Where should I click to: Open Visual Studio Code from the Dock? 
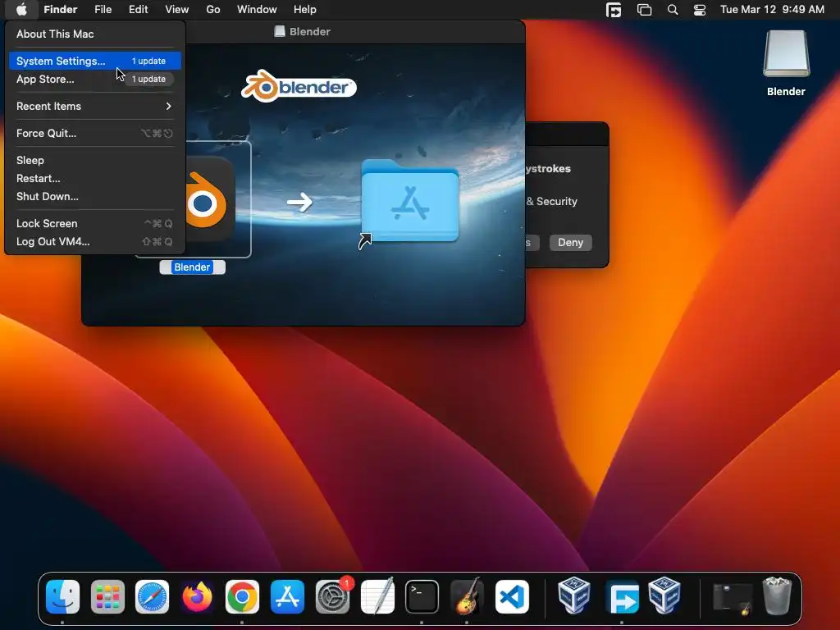tap(512, 596)
